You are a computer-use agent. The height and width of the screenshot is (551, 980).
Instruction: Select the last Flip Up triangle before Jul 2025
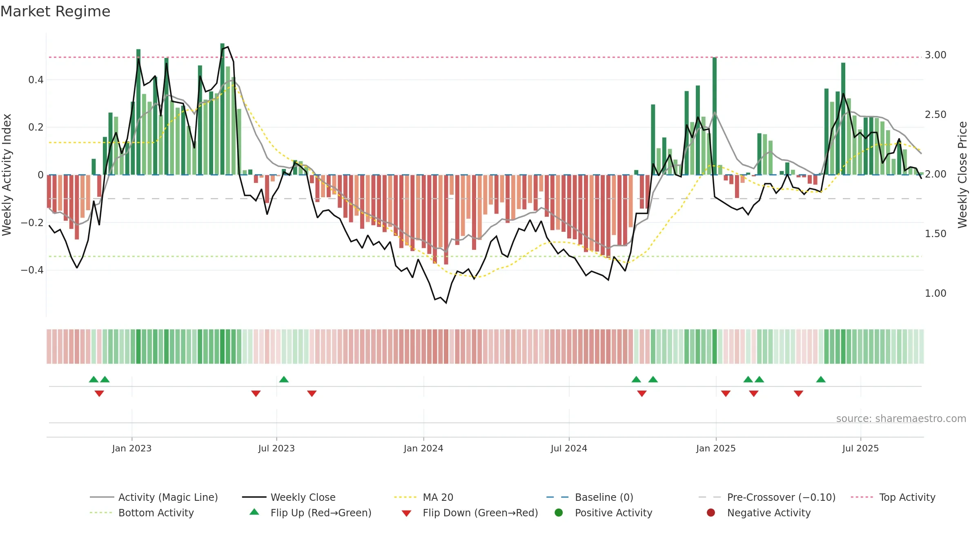[821, 379]
